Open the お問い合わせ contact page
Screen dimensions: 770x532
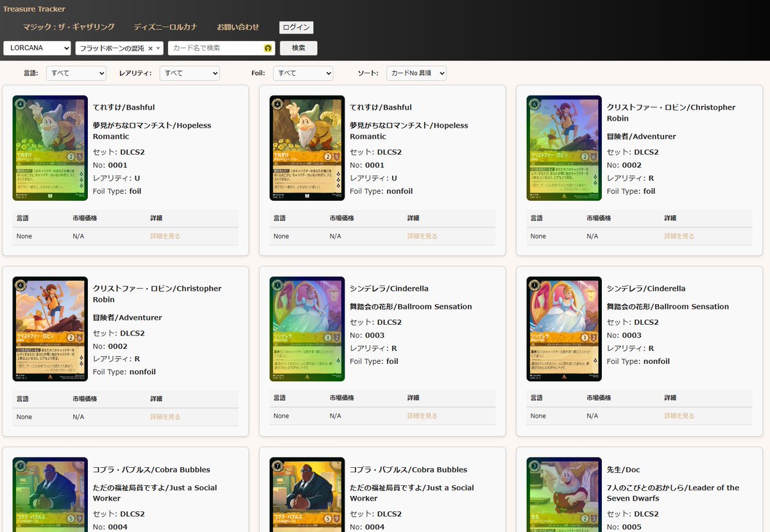238,27
